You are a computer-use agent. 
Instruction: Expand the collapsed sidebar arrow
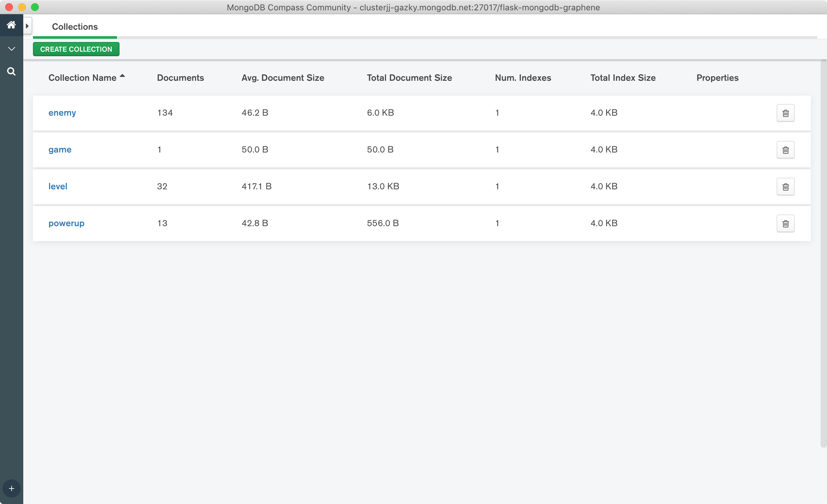(x=27, y=26)
